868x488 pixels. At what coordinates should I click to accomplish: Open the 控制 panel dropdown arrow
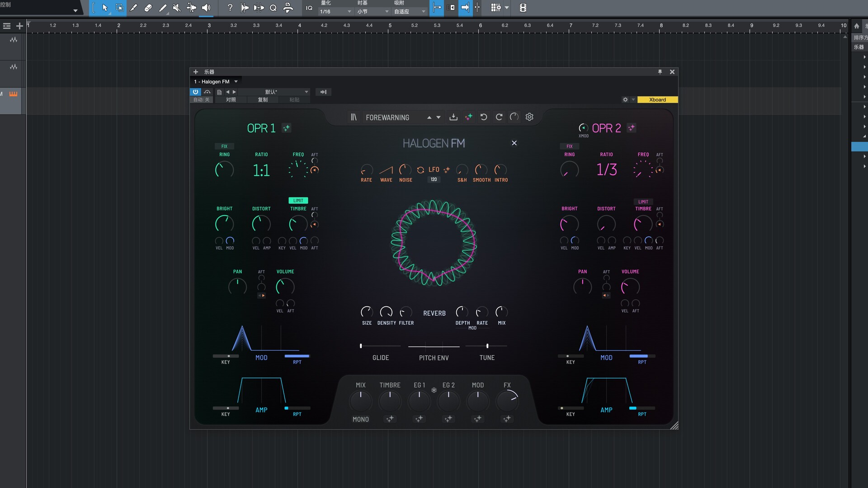click(75, 10)
